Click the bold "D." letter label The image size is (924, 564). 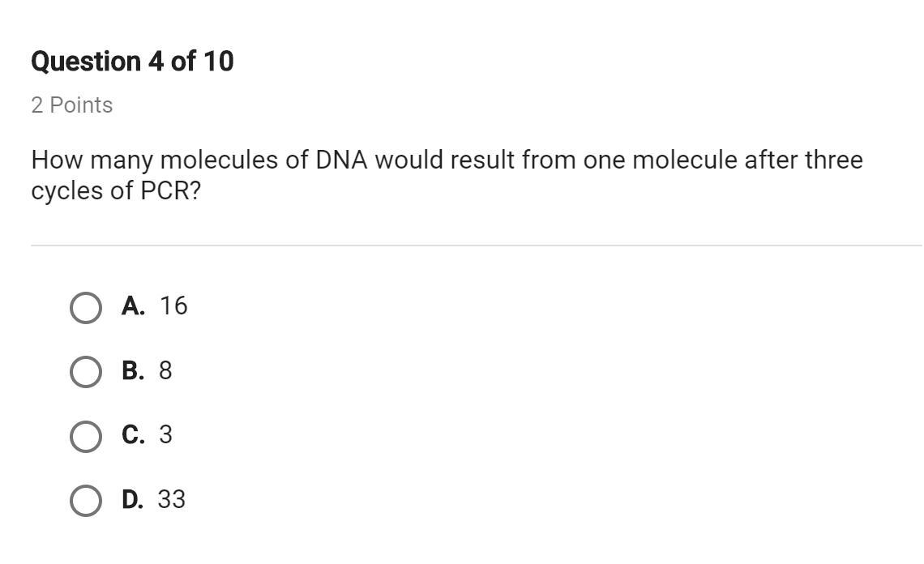pos(132,499)
